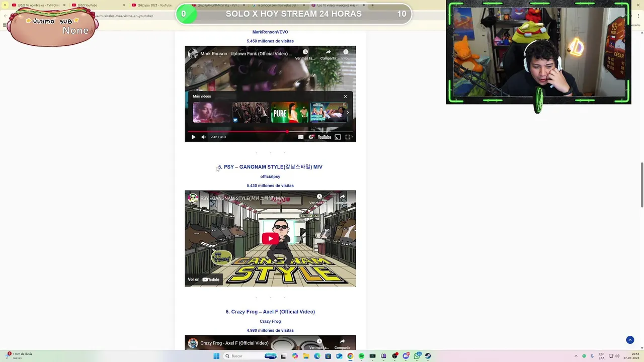The height and width of the screenshot is (362, 644).
Task: Play the Uptown Funk video
Action: coord(193,137)
